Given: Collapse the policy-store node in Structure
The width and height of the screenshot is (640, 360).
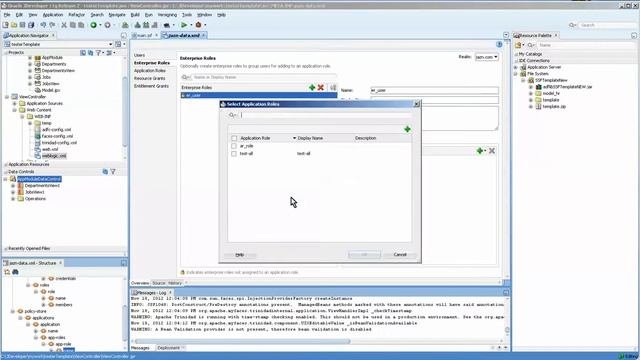Looking at the screenshot, I should tap(13, 311).
